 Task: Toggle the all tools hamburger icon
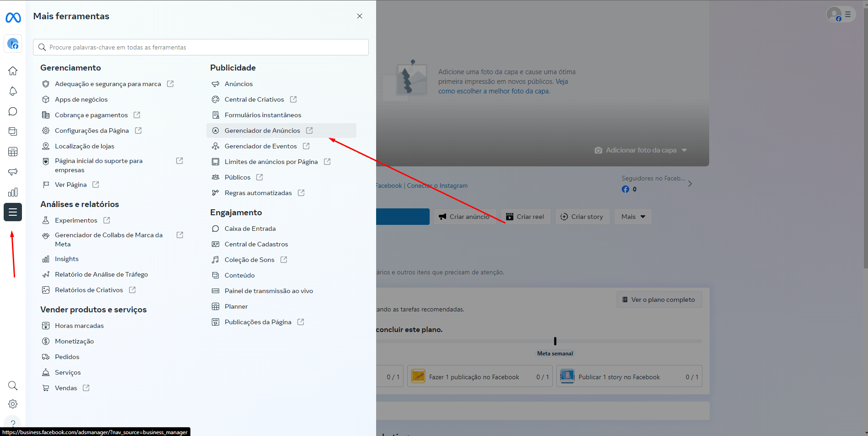tap(13, 212)
